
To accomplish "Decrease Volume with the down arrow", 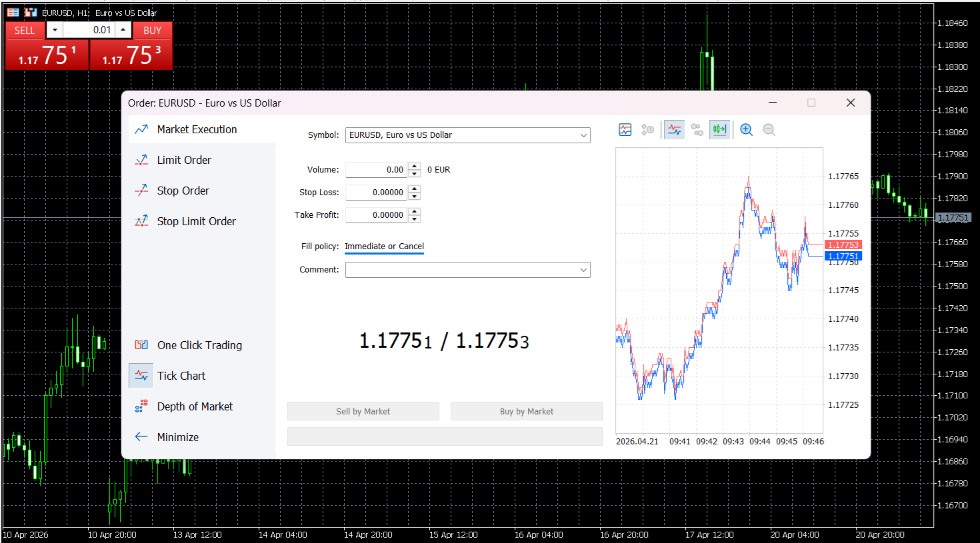I will pyautogui.click(x=414, y=174).
